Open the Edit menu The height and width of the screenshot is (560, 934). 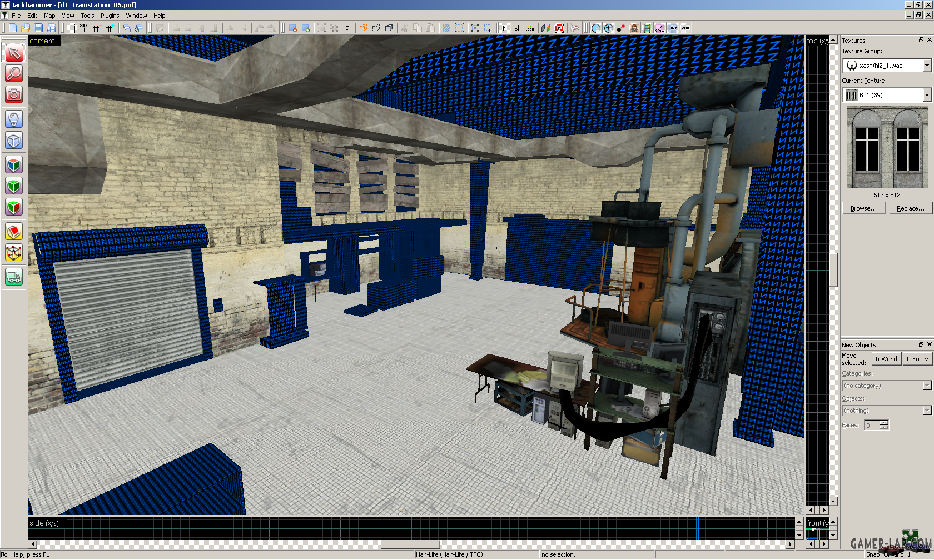pyautogui.click(x=32, y=16)
